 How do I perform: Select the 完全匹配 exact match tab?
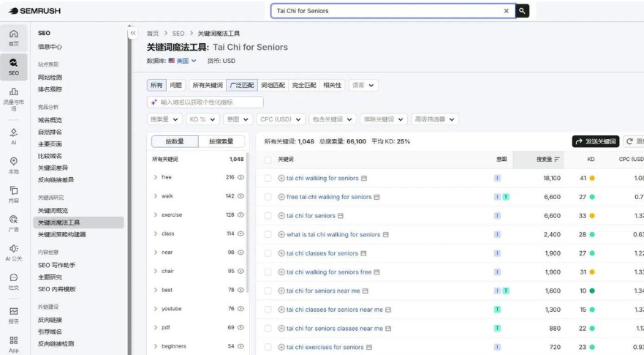pos(304,85)
